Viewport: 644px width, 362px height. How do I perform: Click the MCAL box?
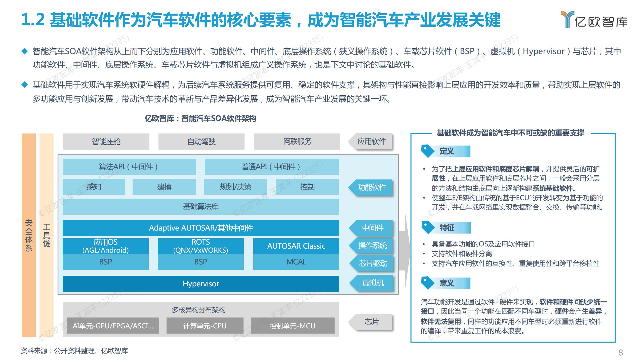pos(296,262)
